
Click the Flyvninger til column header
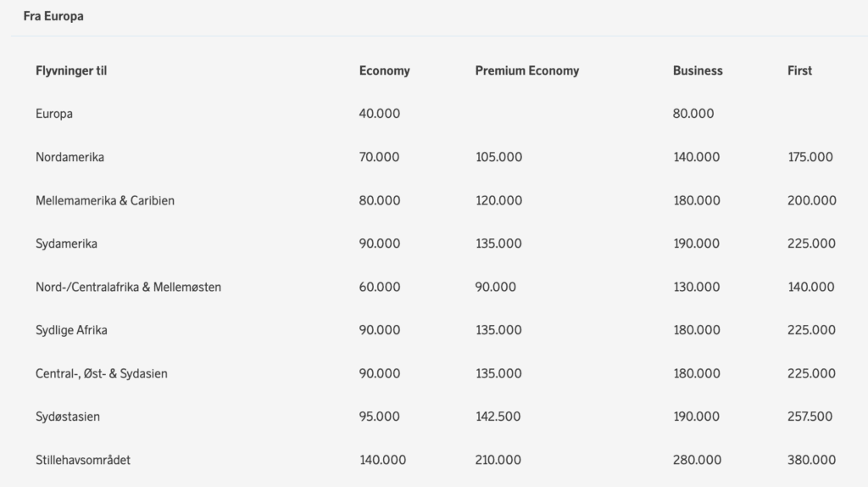71,70
